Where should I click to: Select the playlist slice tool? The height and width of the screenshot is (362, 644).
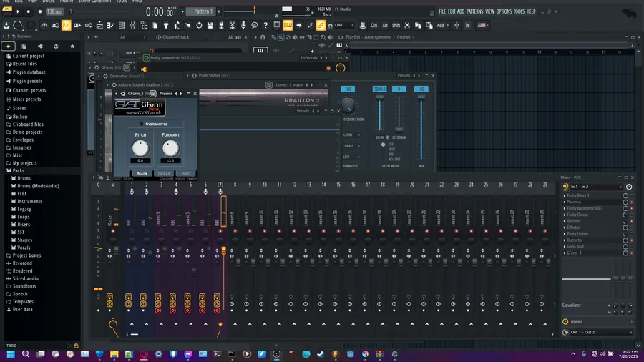pos(309,37)
